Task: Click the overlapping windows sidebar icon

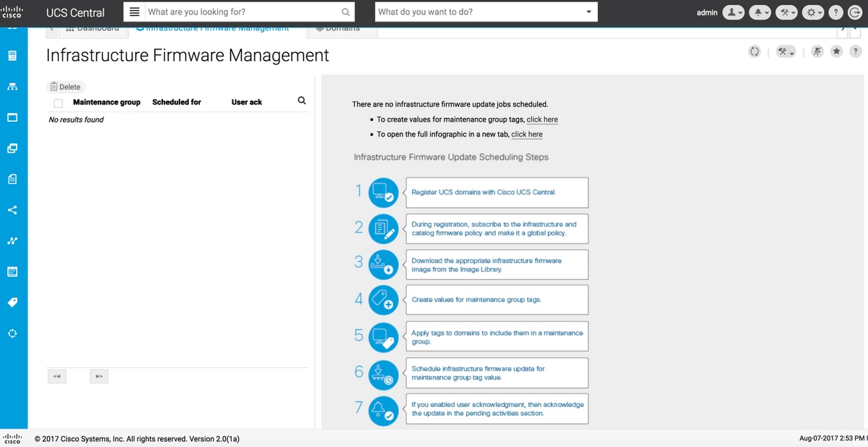Action: (12, 149)
